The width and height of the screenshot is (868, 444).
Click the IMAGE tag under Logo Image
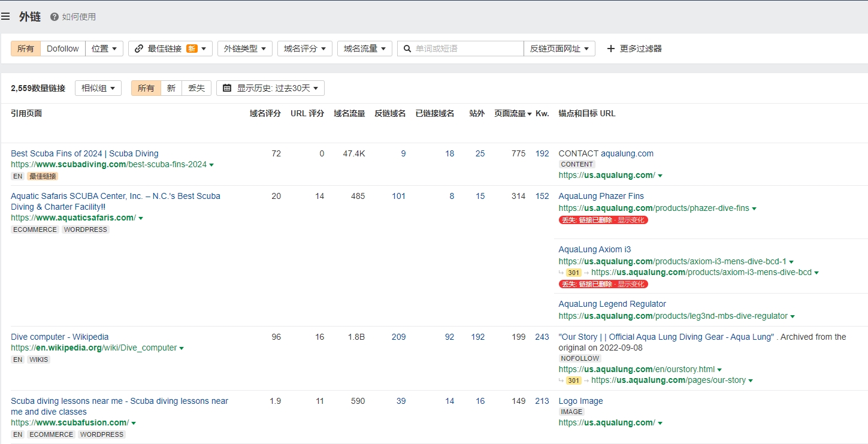click(571, 412)
